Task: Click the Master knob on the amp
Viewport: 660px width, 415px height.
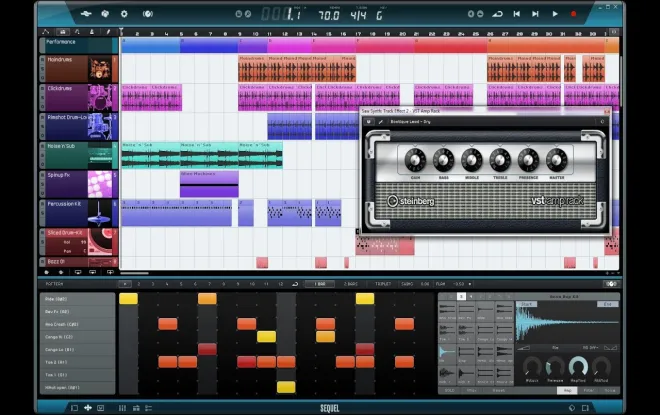Action: (556, 160)
